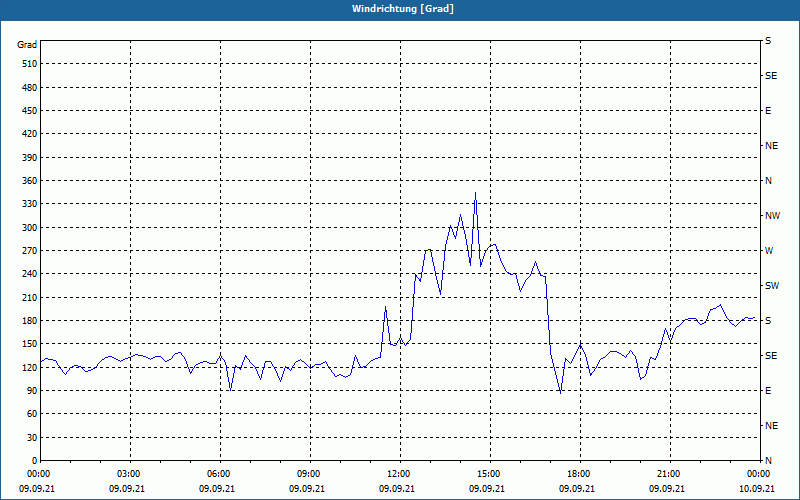The height and width of the screenshot is (500, 800).
Task: Select the E compass label aligned with 90
Action: click(x=768, y=391)
